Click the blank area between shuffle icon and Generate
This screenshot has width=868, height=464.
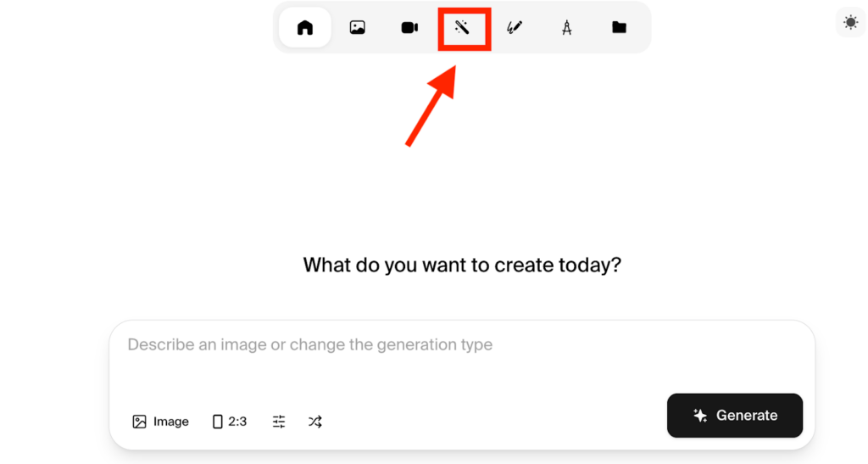[492, 422]
